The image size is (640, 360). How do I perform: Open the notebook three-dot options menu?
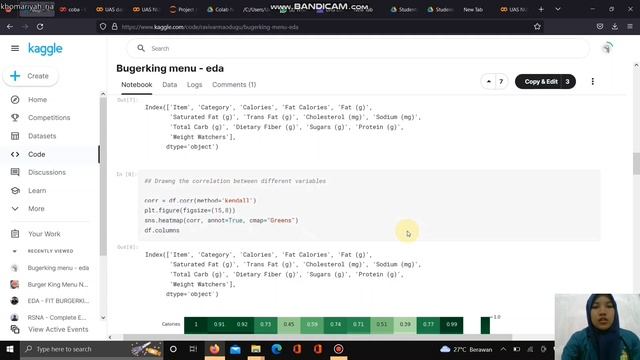(593, 82)
